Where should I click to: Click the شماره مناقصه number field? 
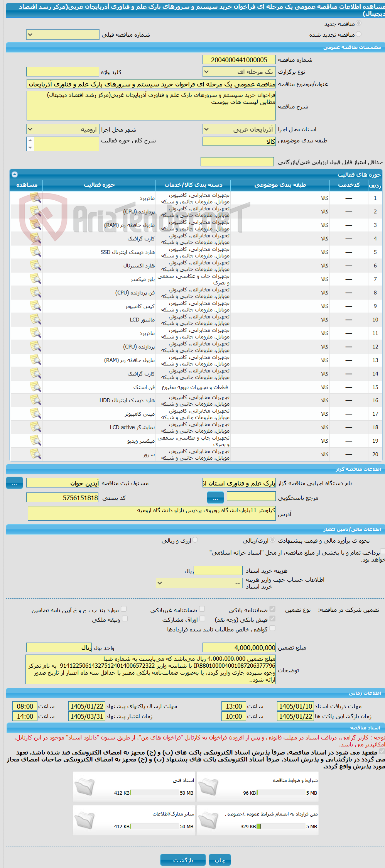point(239,59)
